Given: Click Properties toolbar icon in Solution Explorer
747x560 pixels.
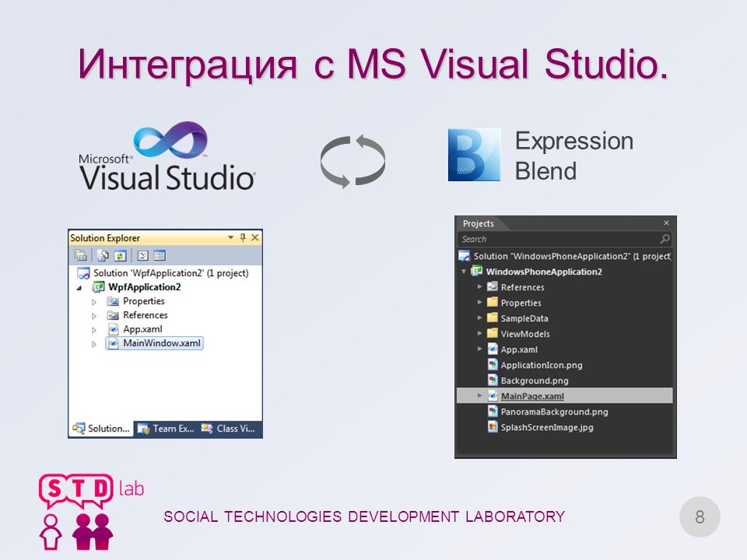Looking at the screenshot, I should [80, 255].
